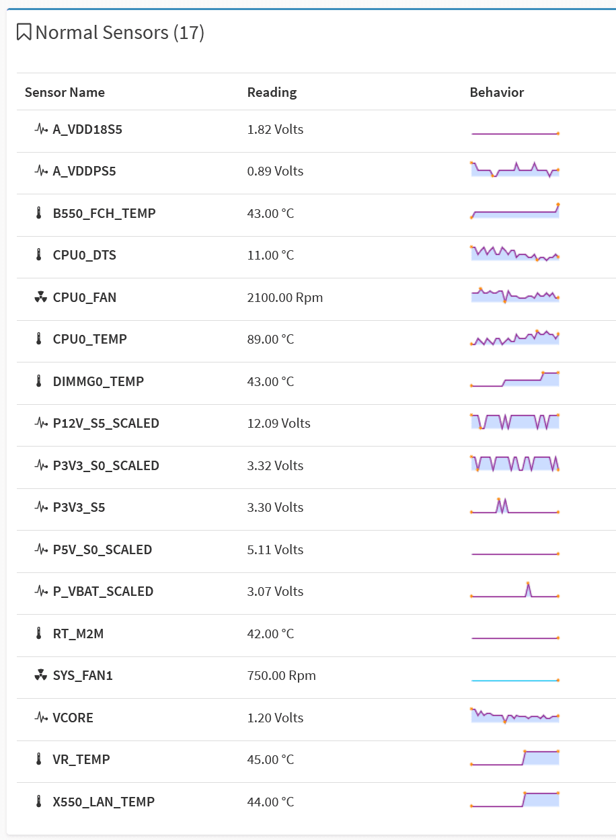The width and height of the screenshot is (616, 840).
Task: Click the Behavior column header
Action: pyautogui.click(x=496, y=92)
